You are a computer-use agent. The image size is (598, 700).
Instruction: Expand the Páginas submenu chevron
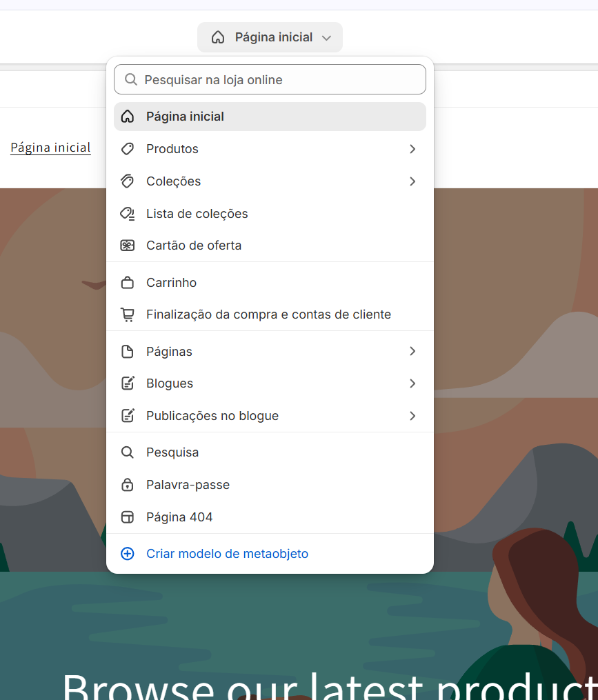tap(412, 352)
